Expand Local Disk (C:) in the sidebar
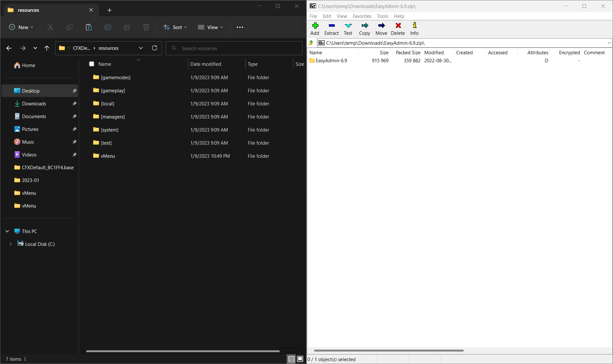The height and width of the screenshot is (364, 613). pos(11,244)
